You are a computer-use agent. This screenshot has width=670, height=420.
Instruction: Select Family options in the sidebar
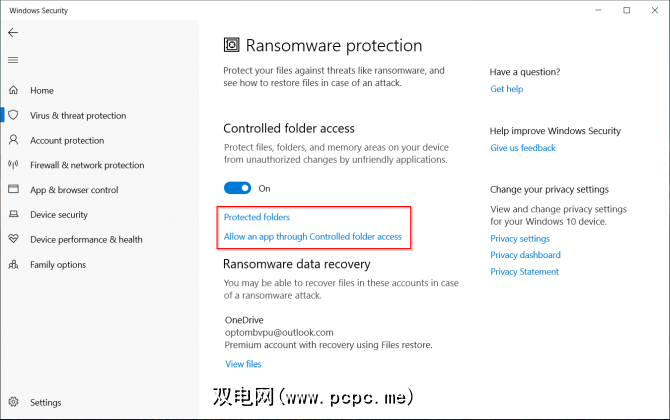click(x=58, y=265)
